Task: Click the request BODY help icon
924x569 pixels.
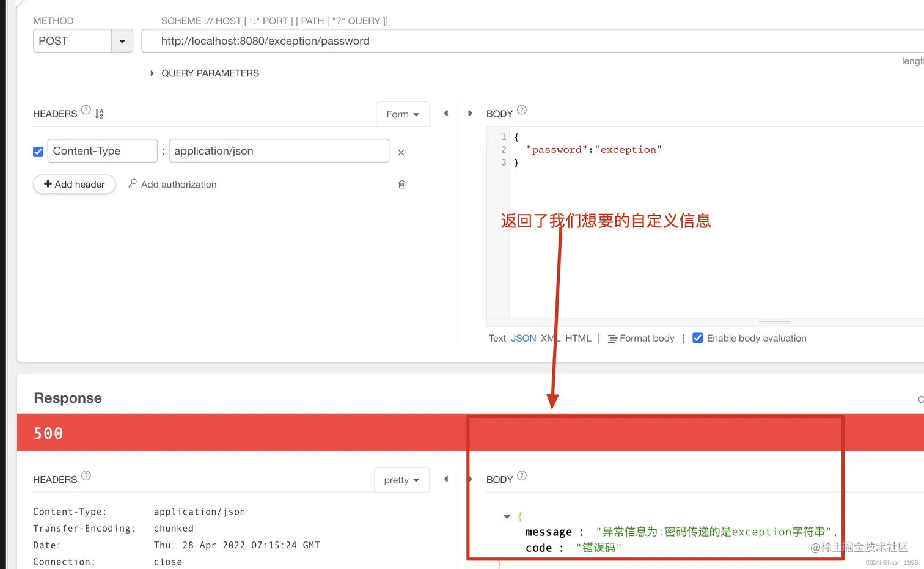Action: pos(522,111)
